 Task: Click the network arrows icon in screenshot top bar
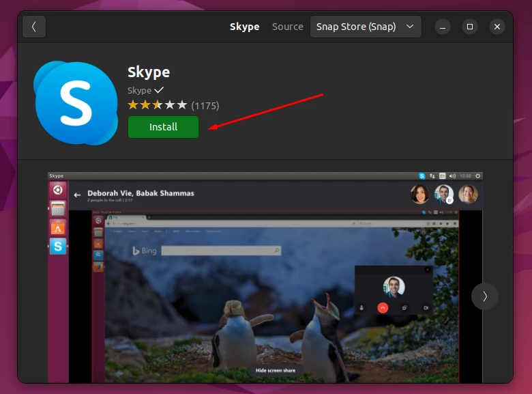[x=432, y=175]
